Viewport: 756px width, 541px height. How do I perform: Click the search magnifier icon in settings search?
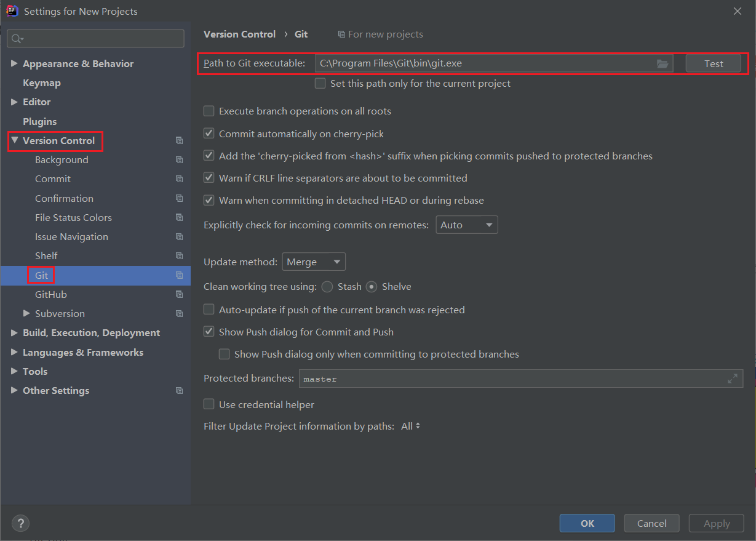17,39
